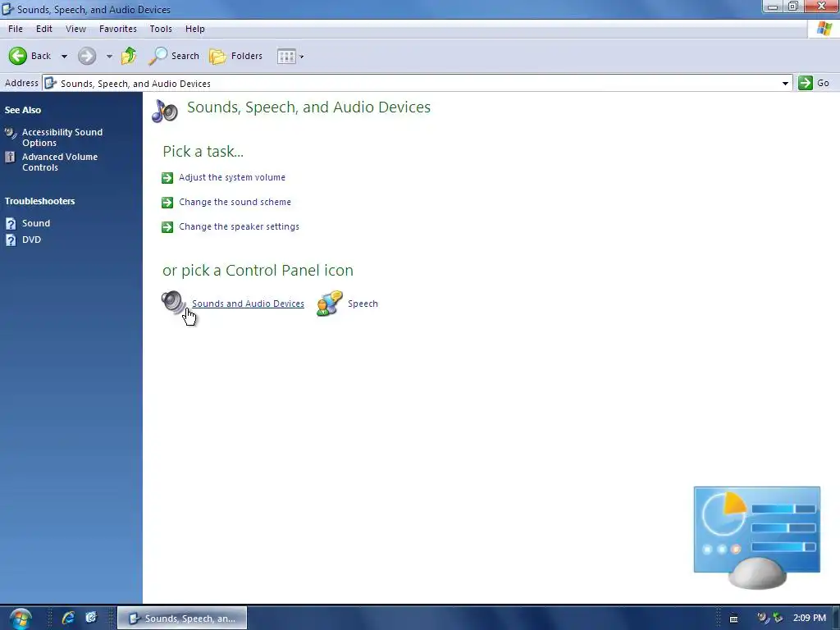Viewport: 840px width, 630px height.
Task: Click the grey Forward arrow icon
Action: pos(87,56)
